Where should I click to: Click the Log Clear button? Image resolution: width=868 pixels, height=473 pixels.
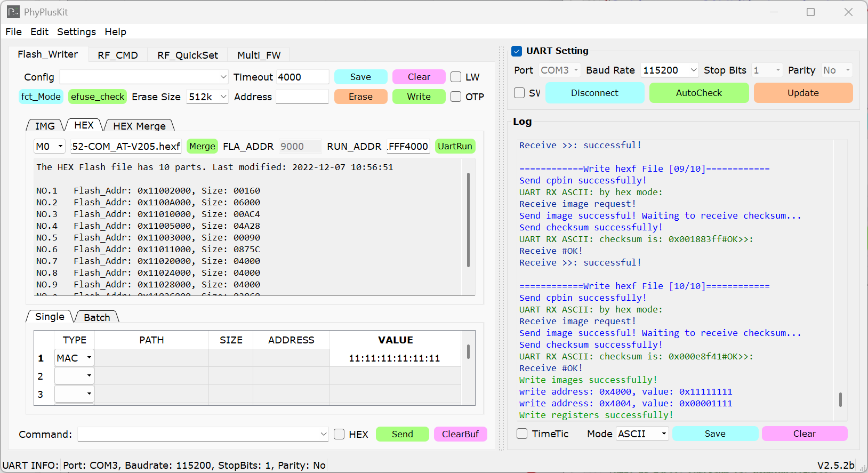pyautogui.click(x=805, y=434)
